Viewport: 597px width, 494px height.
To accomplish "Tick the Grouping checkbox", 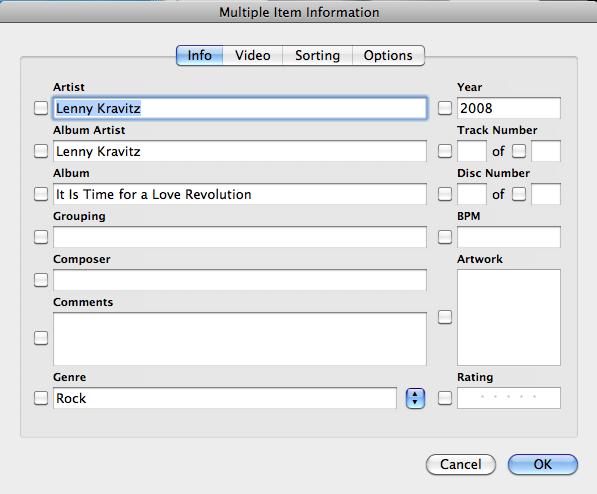I will click(41, 237).
